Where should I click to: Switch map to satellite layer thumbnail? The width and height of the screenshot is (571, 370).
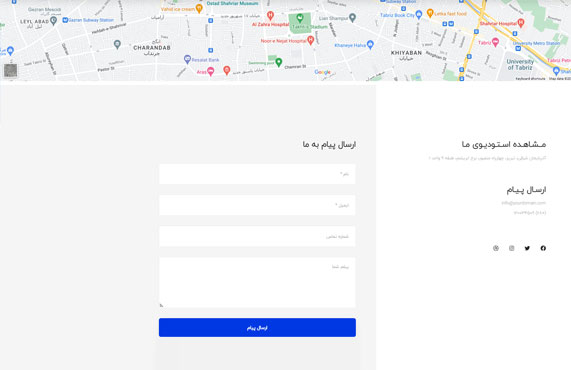tap(10, 70)
